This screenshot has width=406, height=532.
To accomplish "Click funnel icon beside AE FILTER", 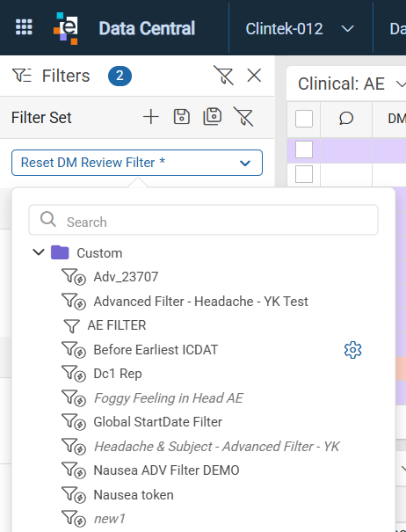I will pyautogui.click(x=71, y=325).
